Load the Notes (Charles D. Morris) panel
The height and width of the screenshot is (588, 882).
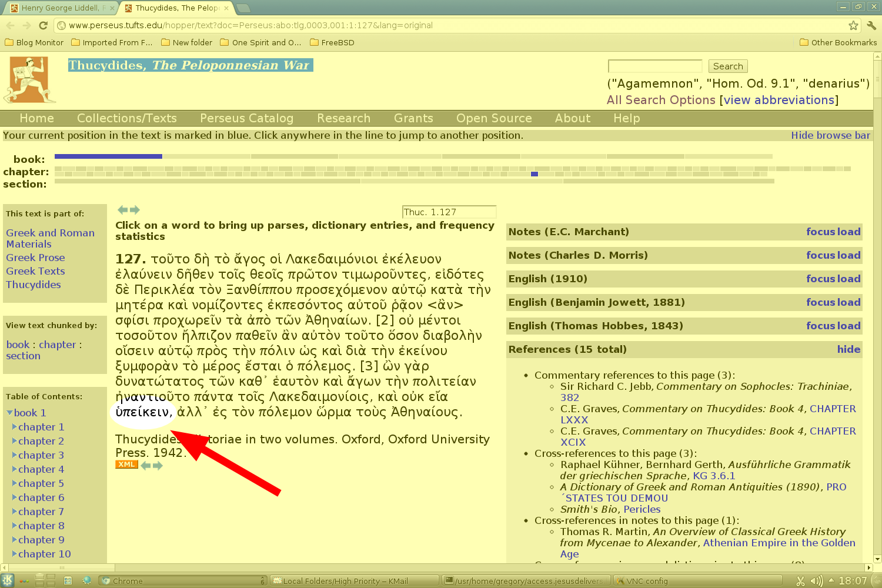pos(849,255)
